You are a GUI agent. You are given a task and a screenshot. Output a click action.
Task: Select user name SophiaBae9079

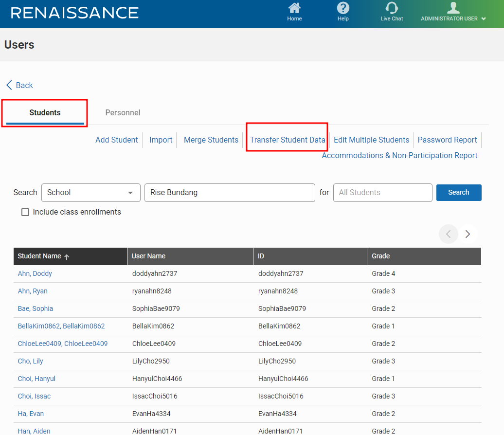pyautogui.click(x=156, y=308)
